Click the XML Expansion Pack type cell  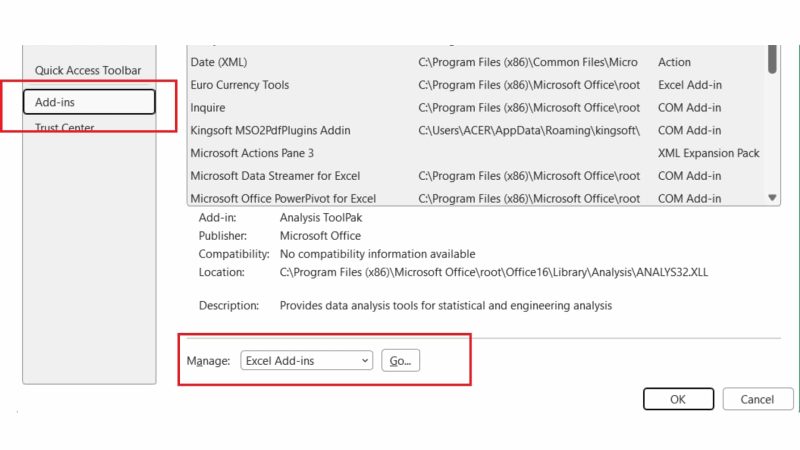709,153
